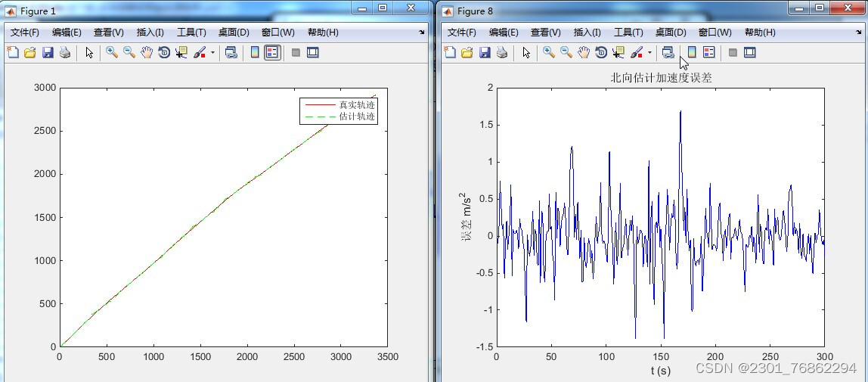Click Hide Plot Tools icon in Figure 1
The height and width of the screenshot is (382, 868).
(x=296, y=53)
